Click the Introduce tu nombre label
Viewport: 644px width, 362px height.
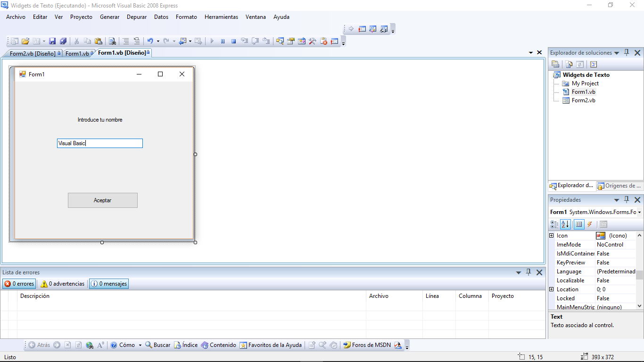click(x=100, y=120)
